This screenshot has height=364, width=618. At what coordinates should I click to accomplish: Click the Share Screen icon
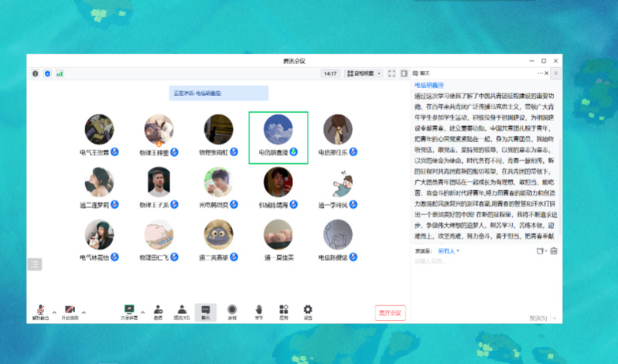(129, 309)
